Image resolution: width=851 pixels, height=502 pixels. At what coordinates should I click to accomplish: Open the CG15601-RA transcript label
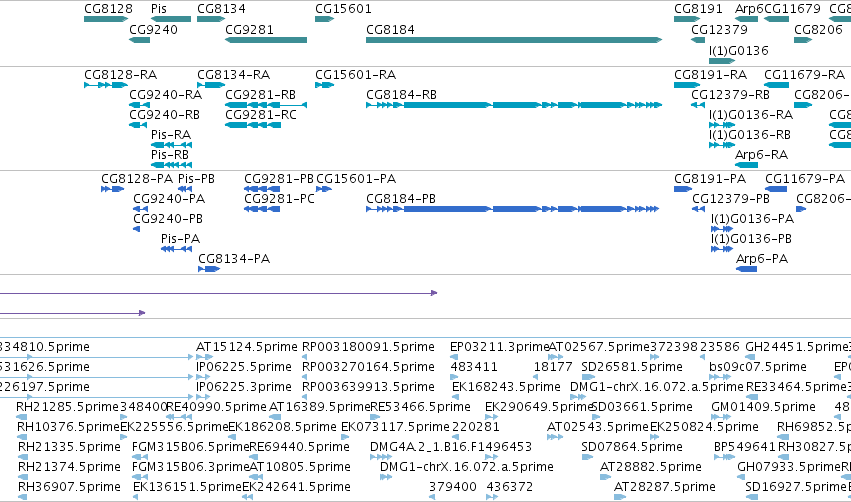pos(355,74)
